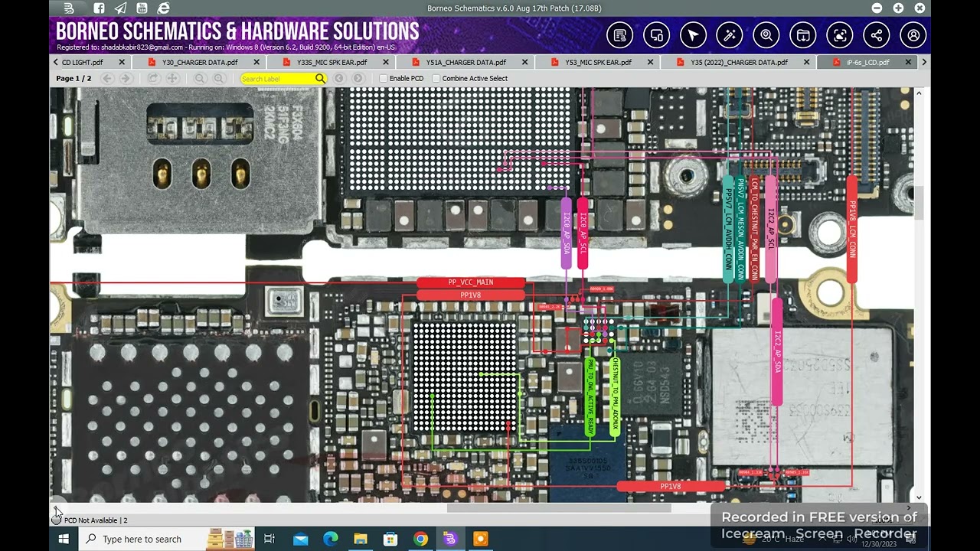
Task: Click the CHESTNUT_TO_PMU_ADCMUX green label
Action: (x=615, y=397)
